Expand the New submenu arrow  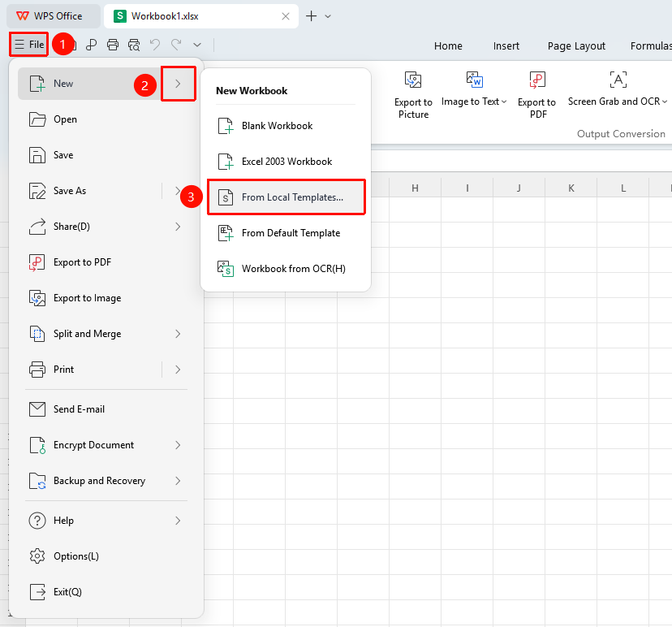click(179, 84)
